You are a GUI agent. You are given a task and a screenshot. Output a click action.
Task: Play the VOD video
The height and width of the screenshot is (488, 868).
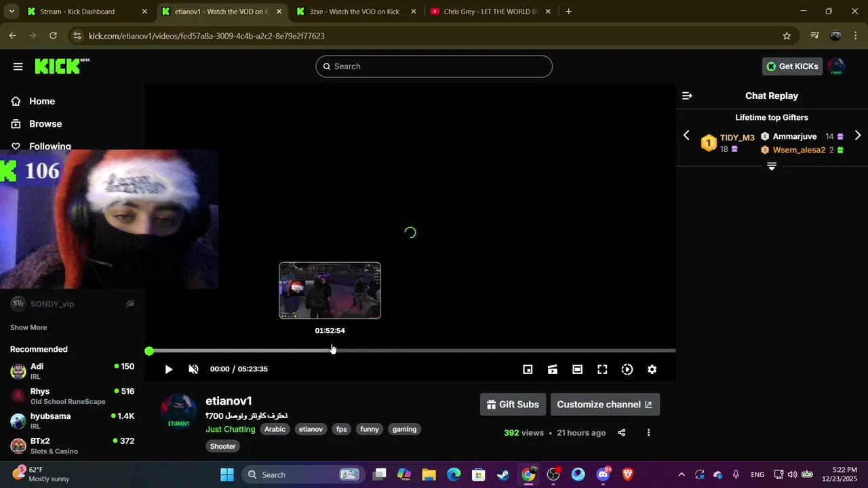[x=169, y=369]
